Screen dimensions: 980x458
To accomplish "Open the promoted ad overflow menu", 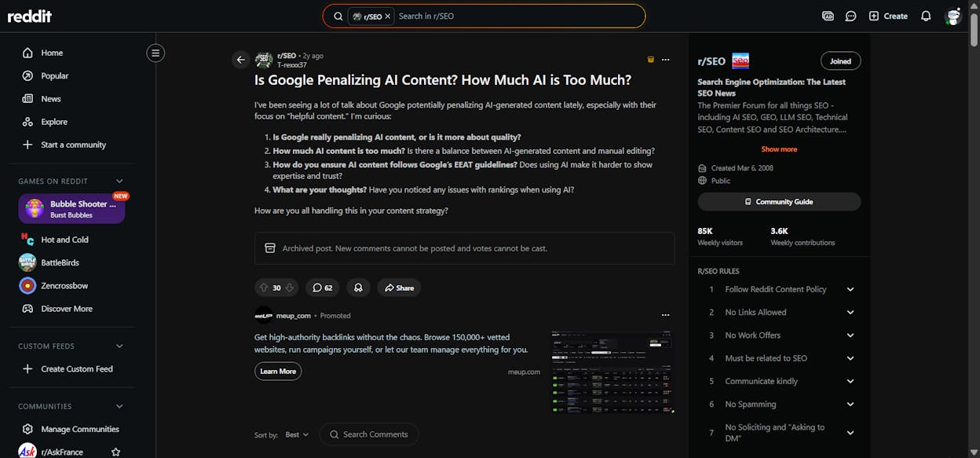I will point(666,315).
